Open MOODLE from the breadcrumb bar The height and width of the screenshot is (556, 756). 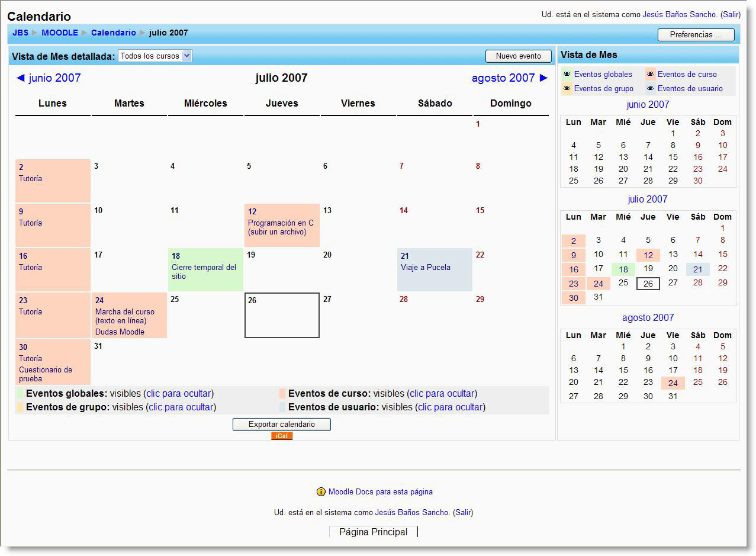60,33
